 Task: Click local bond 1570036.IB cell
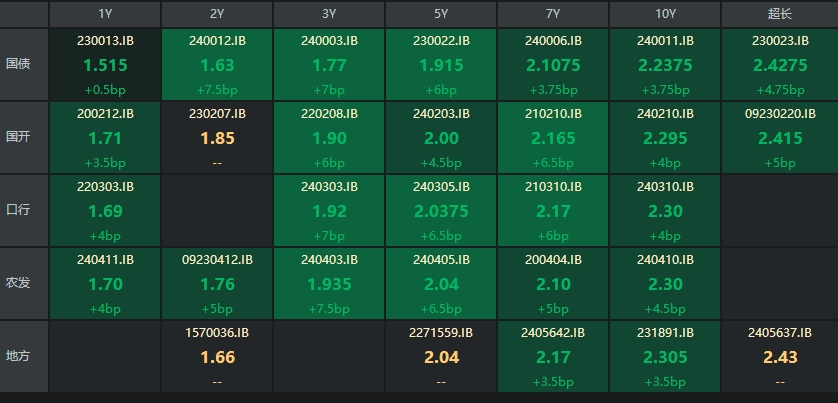(x=217, y=356)
